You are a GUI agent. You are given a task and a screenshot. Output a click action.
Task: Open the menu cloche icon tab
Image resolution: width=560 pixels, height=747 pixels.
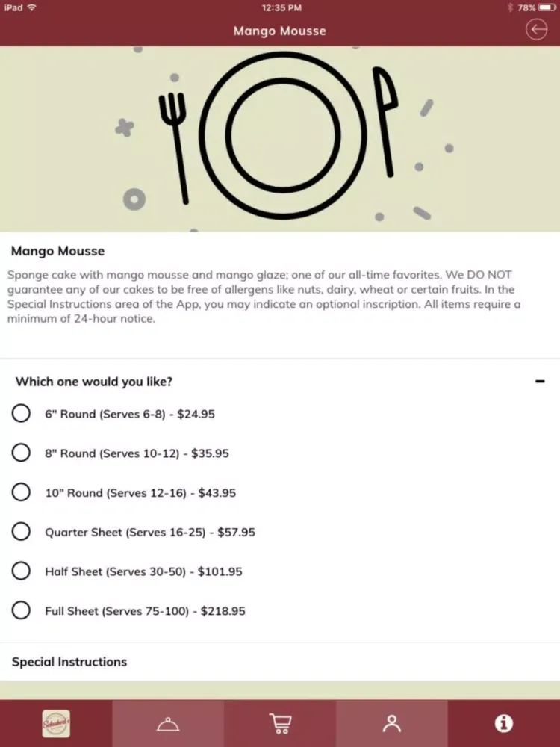pyautogui.click(x=168, y=724)
